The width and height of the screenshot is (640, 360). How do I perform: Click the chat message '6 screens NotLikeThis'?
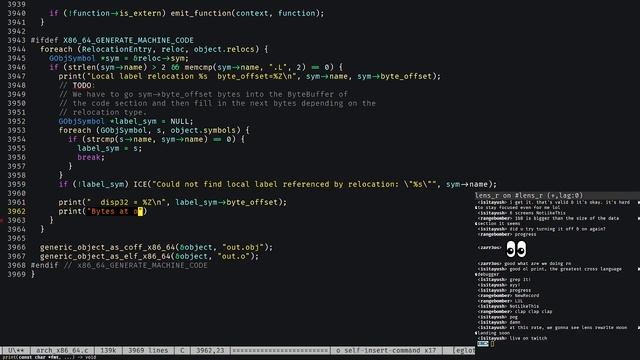pos(538,213)
